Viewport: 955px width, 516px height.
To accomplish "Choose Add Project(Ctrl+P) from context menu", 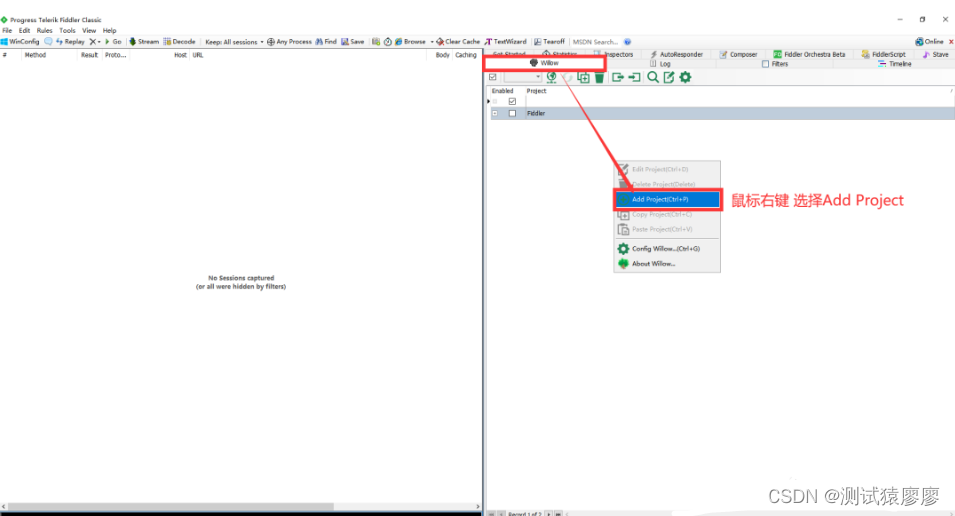I will tap(668, 199).
